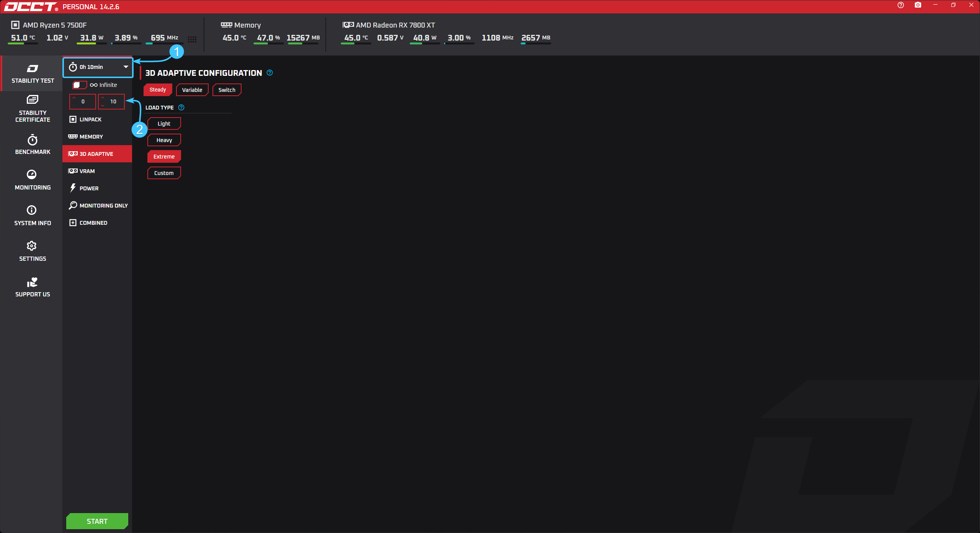Viewport: 980px width, 533px height.
Task: Open the Benchmark section icon
Action: (x=33, y=140)
